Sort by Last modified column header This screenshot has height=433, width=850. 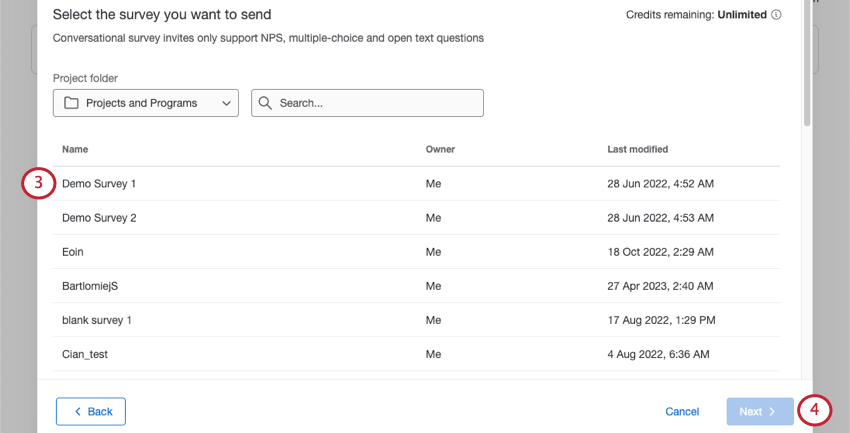[x=637, y=149]
